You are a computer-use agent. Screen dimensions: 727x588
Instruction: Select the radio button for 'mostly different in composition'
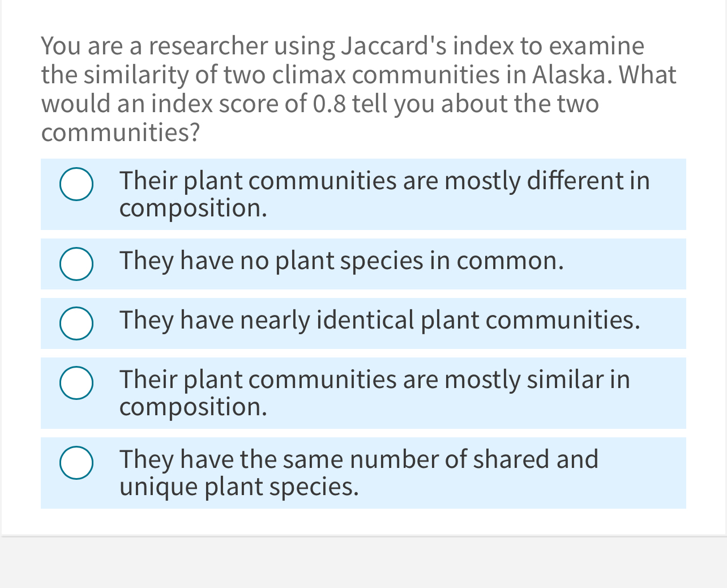pyautogui.click(x=76, y=184)
